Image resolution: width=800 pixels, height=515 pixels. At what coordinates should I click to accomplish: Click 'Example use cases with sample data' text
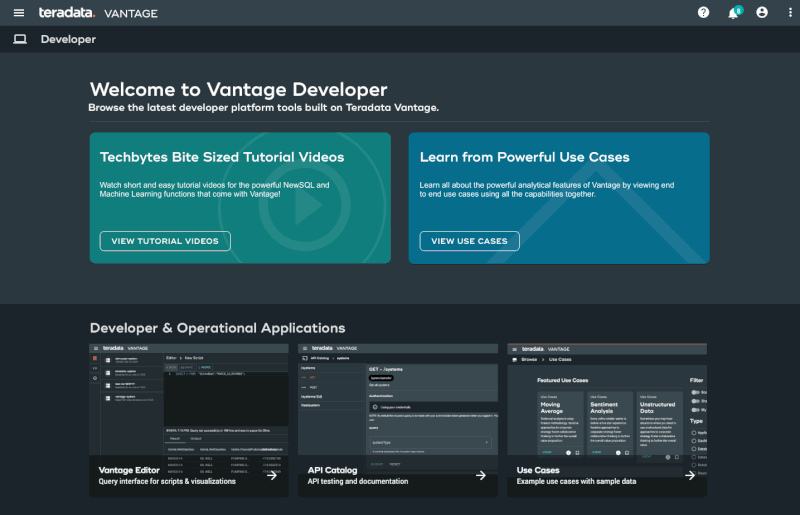click(576, 481)
